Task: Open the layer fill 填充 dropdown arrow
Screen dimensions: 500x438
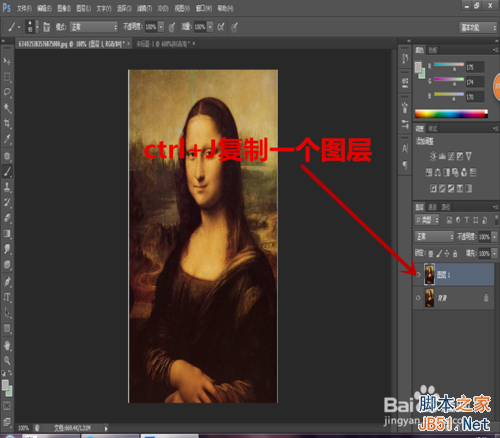Action: pyautogui.click(x=495, y=254)
